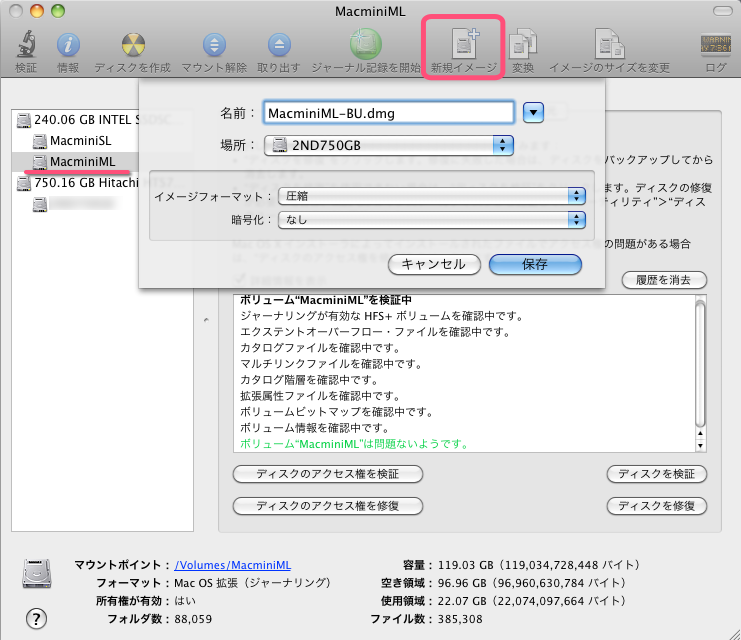Click the toolbar toggle pill in title bar
741x640 pixels.
tap(722, 11)
